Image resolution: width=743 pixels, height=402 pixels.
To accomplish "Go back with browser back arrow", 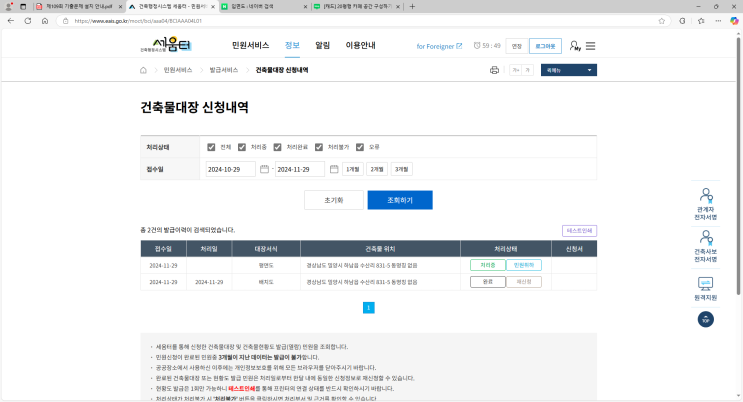I will [10, 21].
